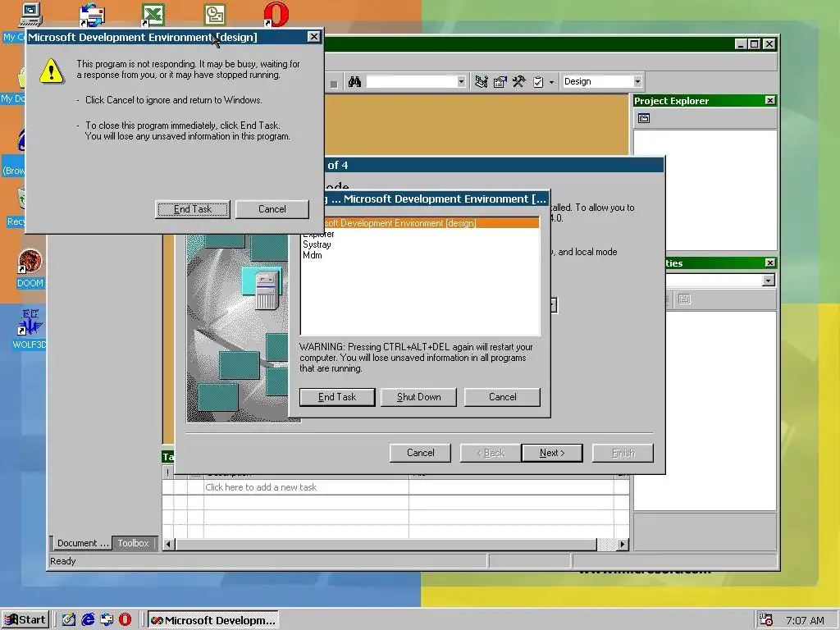
Task: Click End Task in Close Program dialog
Action: click(x=337, y=397)
